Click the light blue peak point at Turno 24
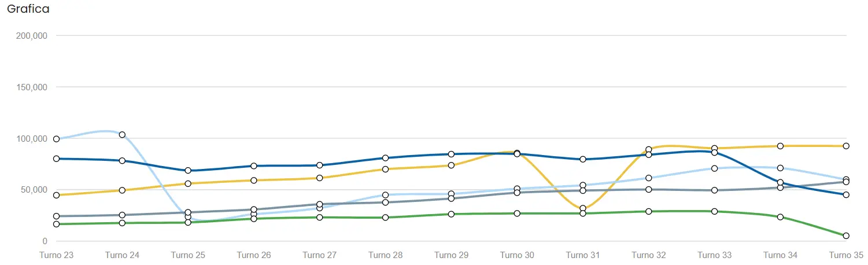The width and height of the screenshot is (868, 265). pyautogui.click(x=122, y=135)
